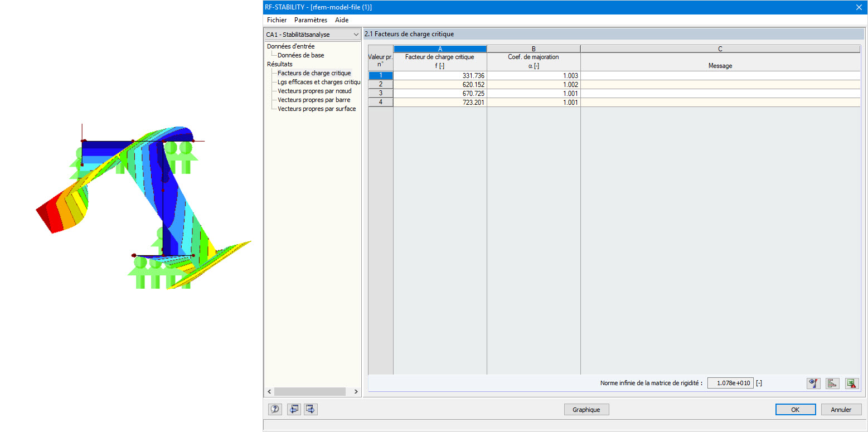Export the table to Excel
Image resolution: width=868 pixels, height=432 pixels.
pos(851,383)
